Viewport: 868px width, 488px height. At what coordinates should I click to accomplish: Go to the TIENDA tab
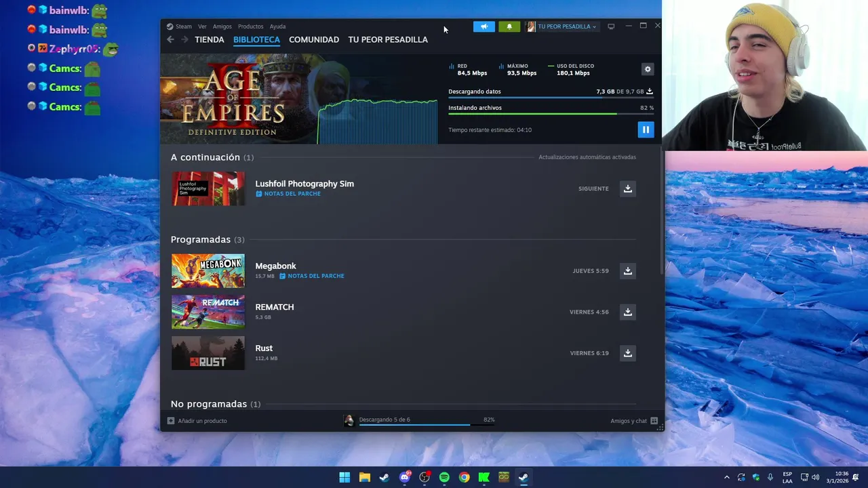pos(210,39)
